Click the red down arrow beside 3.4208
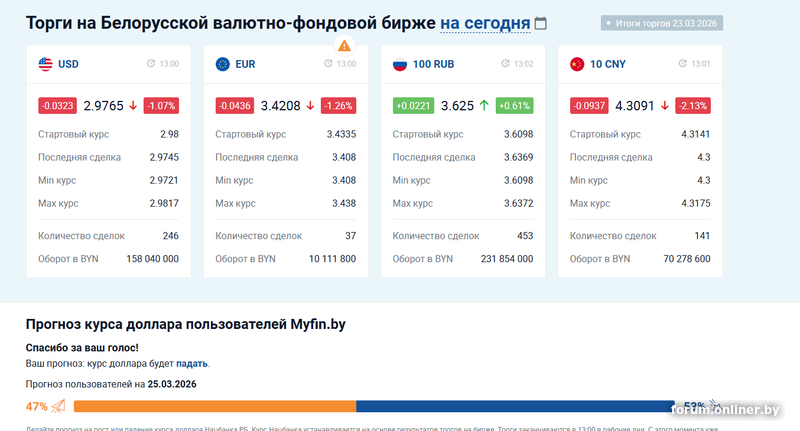This screenshot has height=431, width=800. [310, 106]
